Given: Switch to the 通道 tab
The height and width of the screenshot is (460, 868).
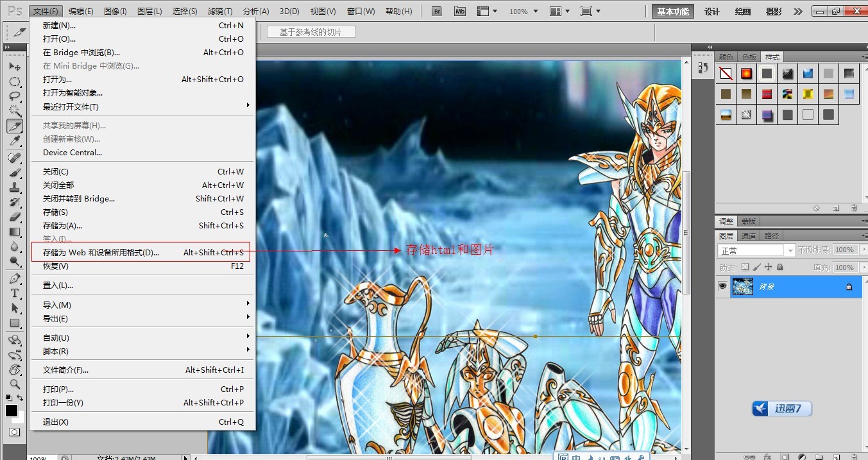Looking at the screenshot, I should click(749, 236).
